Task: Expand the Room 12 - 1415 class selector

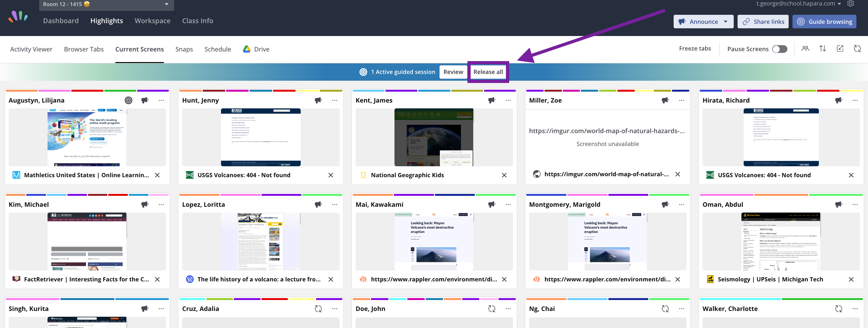Action: pyautogui.click(x=106, y=5)
